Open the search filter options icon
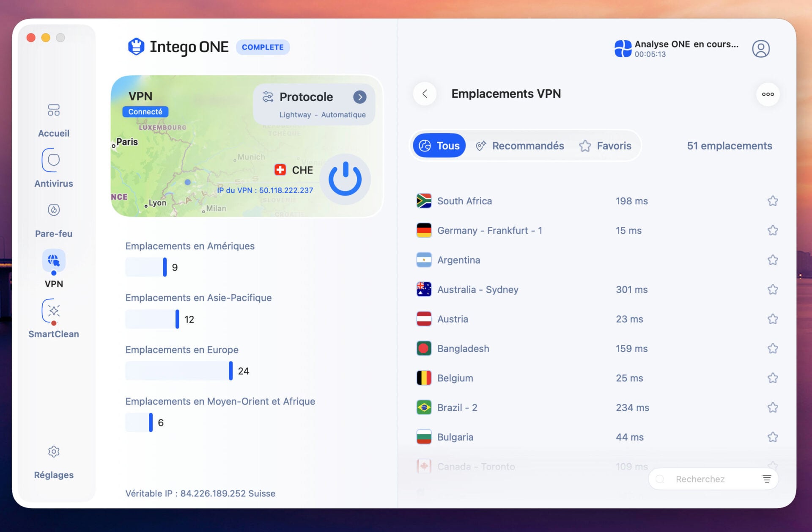812x532 pixels. 766,479
